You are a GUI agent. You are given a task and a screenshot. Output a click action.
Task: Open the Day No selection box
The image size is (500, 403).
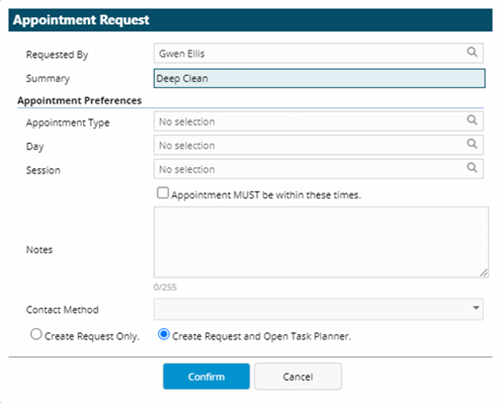[x=319, y=145]
